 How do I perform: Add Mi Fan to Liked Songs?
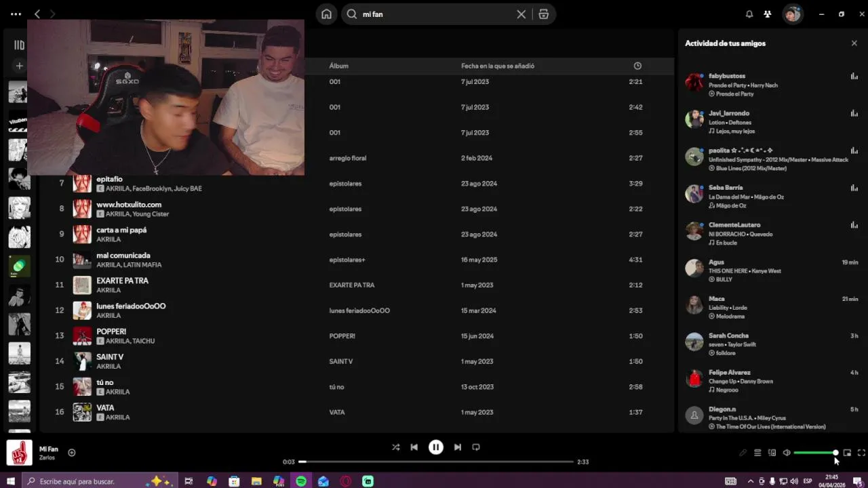click(72, 453)
